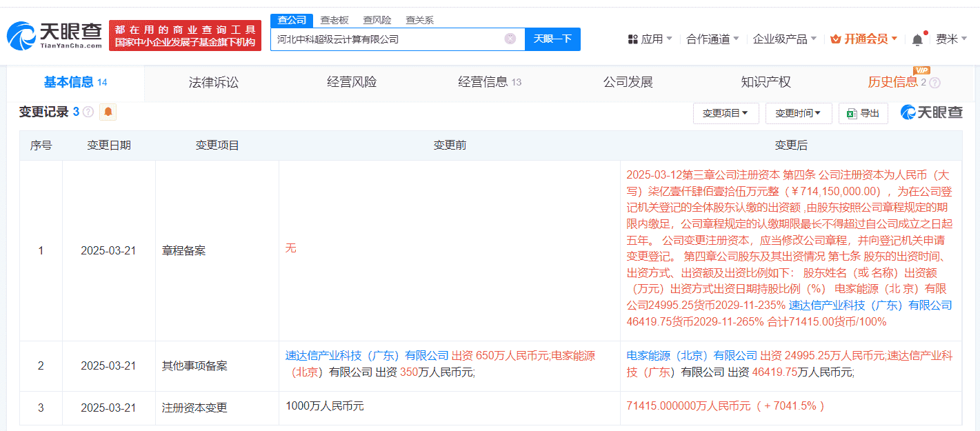This screenshot has width=980, height=431.
Task: Switch to the 查老板 search tab
Action: pyautogui.click(x=334, y=20)
